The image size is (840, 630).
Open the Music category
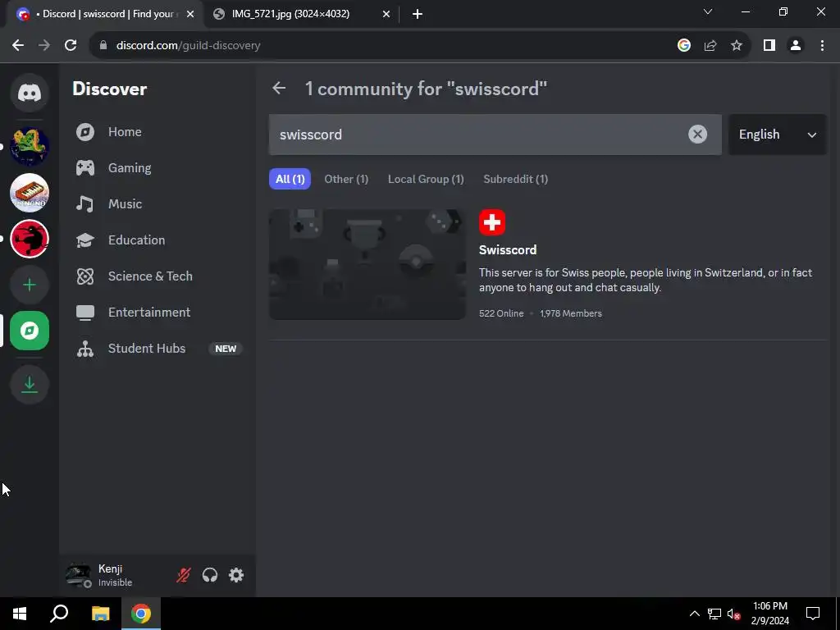point(157,204)
